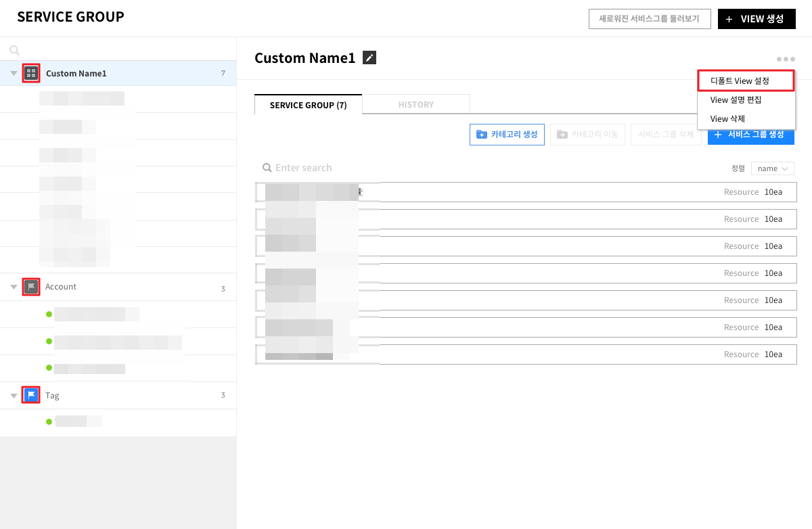Choose View 설명 편집 from menu
812x529 pixels.
tap(736, 100)
